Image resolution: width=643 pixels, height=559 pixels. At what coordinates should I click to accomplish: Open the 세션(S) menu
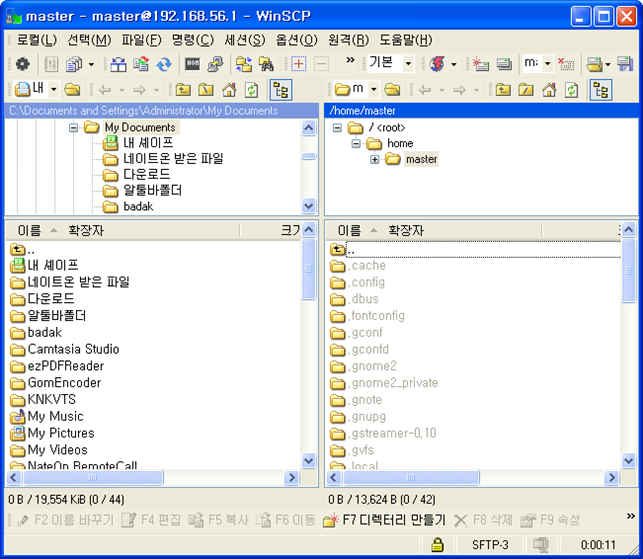tap(245, 40)
